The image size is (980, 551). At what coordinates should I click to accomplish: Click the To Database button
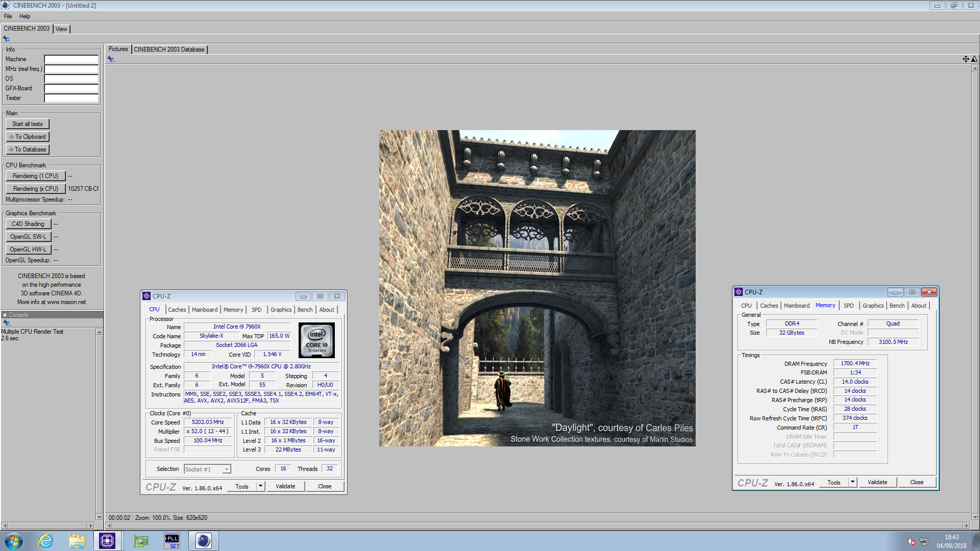coord(28,149)
